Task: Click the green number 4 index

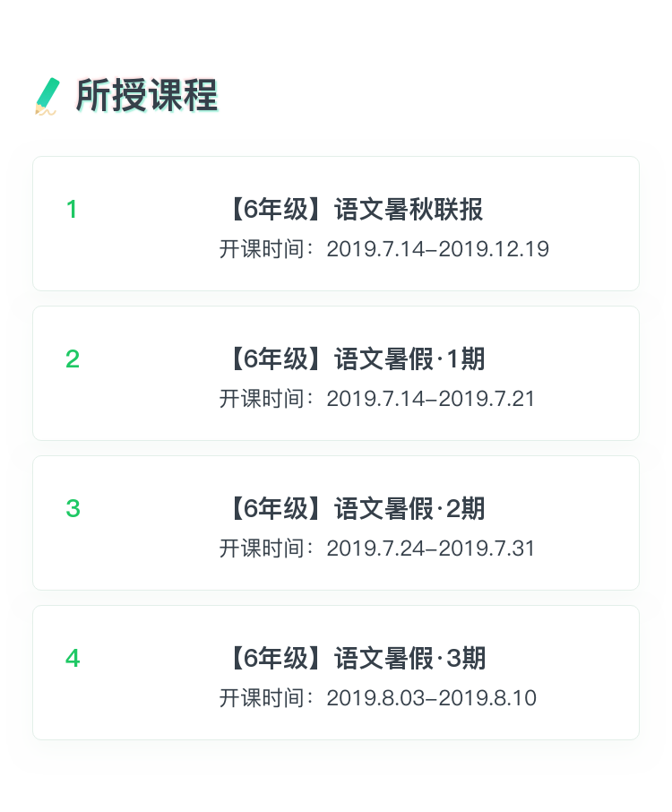Action: pos(73,658)
